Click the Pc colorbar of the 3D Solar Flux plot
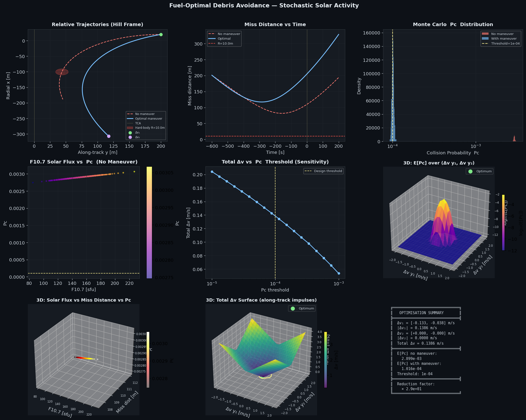 148,360
